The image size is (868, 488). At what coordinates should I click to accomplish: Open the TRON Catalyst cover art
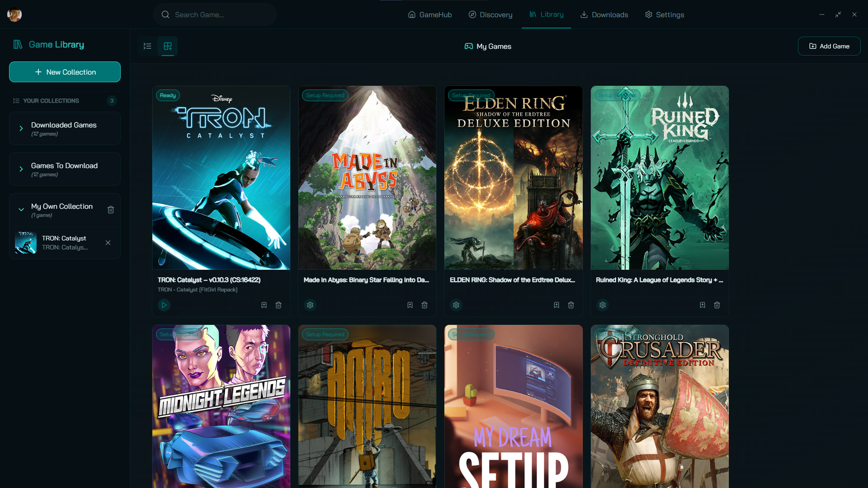(221, 178)
